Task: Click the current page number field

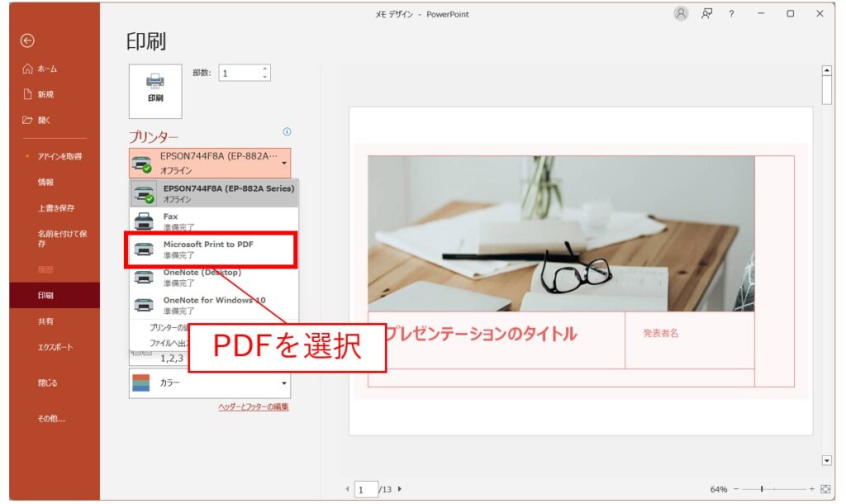Action: click(x=365, y=490)
